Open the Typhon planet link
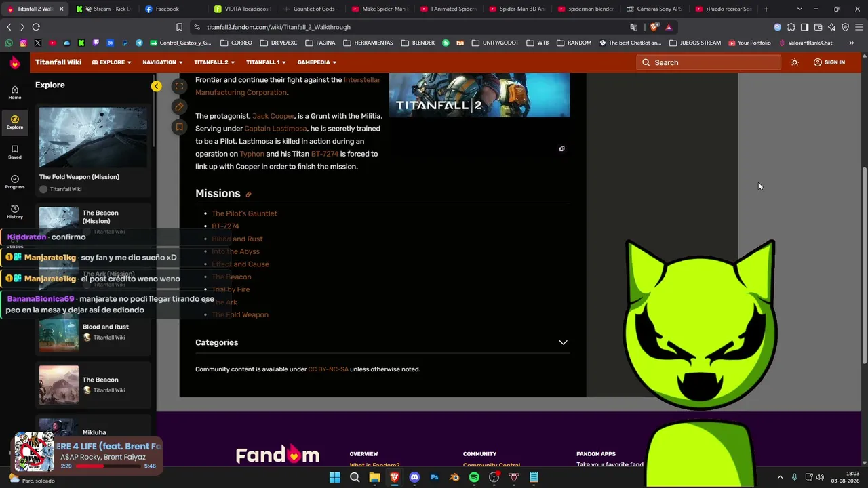868x488 pixels. point(252,154)
